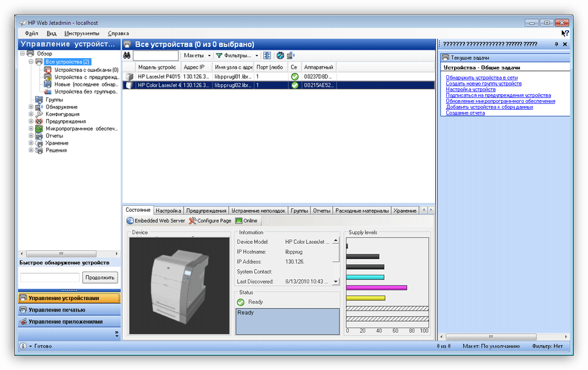The height and width of the screenshot is (370, 588).
Task: Click the column chooser toolbar icon
Action: [268, 56]
